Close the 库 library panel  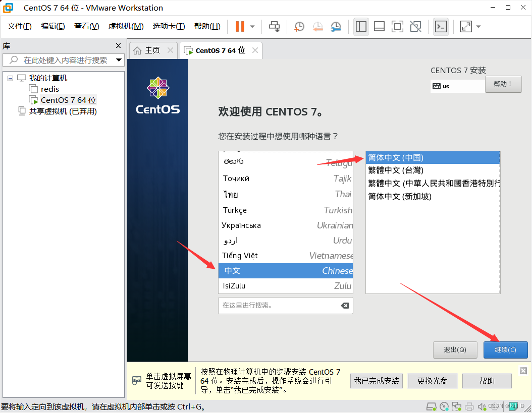[118, 46]
